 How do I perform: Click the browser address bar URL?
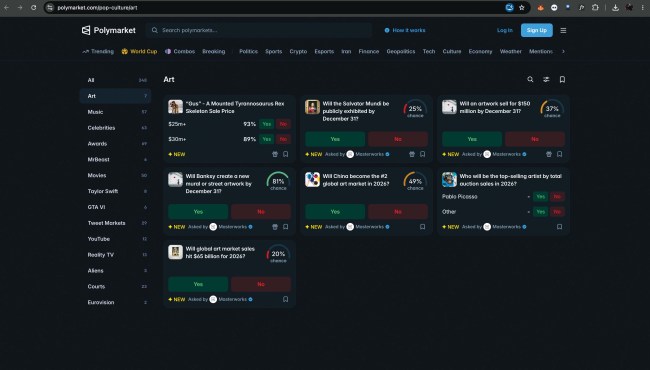tap(97, 7)
